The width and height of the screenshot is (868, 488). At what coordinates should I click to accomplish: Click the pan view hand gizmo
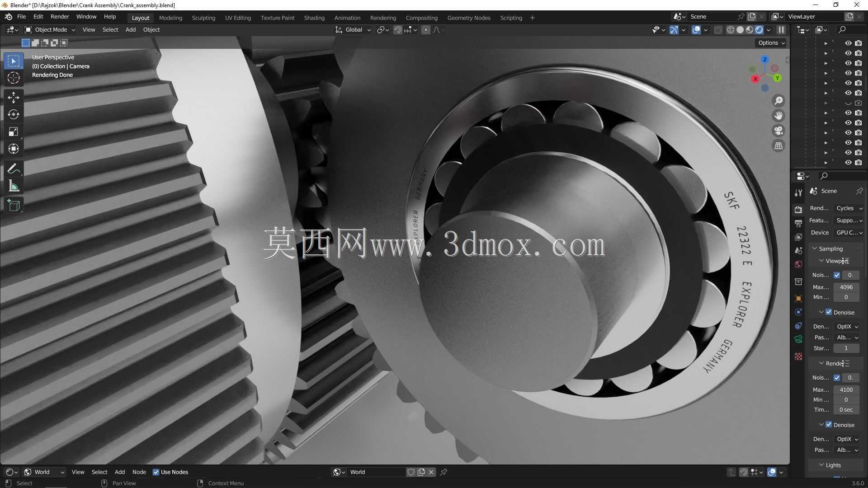(778, 116)
